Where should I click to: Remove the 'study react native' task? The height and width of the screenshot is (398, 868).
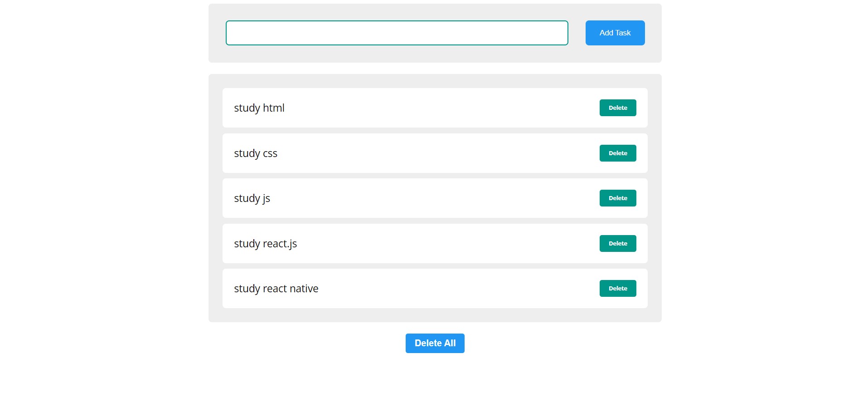pos(617,289)
